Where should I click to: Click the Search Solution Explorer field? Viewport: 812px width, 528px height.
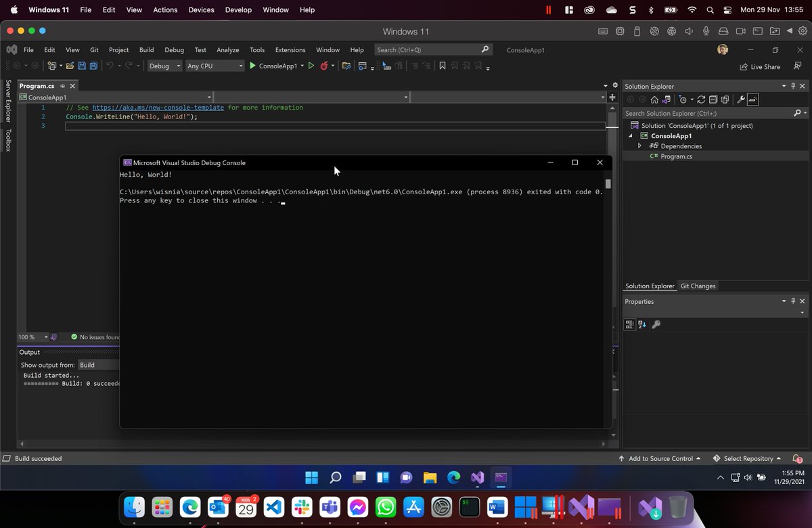(x=707, y=113)
